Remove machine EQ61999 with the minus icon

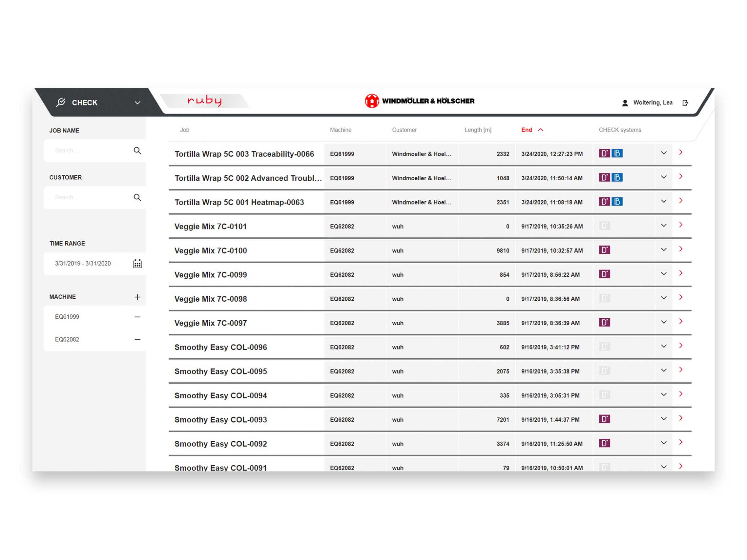(137, 317)
